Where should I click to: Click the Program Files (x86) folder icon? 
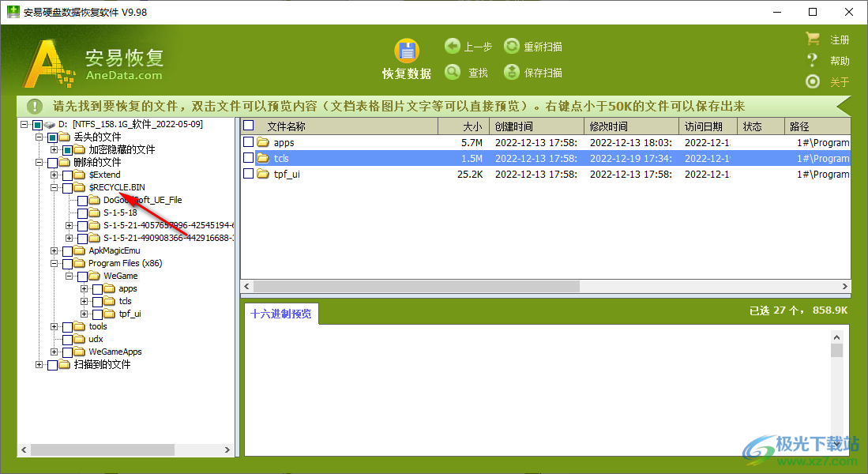pos(80,263)
